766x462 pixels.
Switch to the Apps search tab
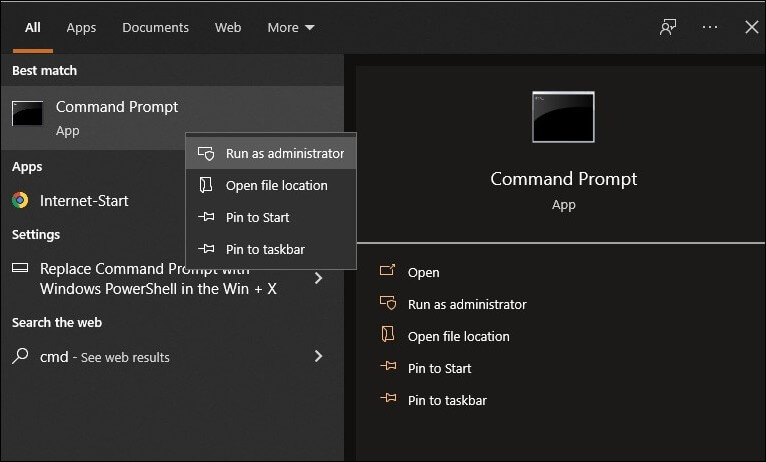click(x=81, y=28)
